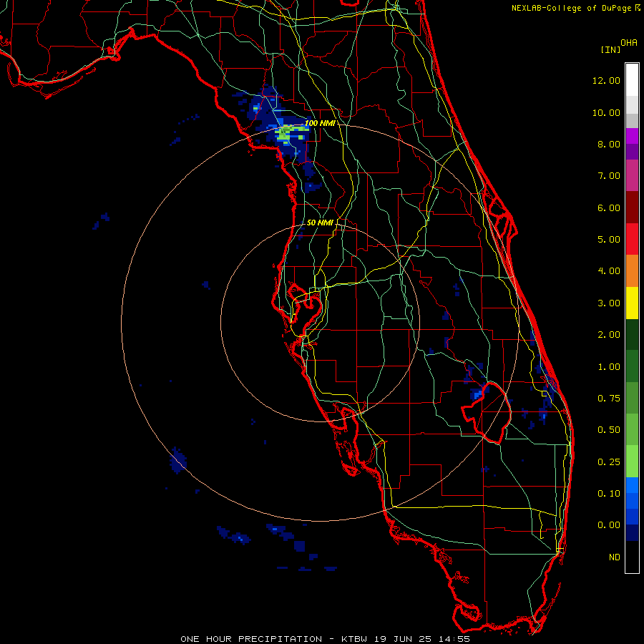Click the "50 NMI" range ring label
The width and height of the screenshot is (644, 644).
click(320, 223)
